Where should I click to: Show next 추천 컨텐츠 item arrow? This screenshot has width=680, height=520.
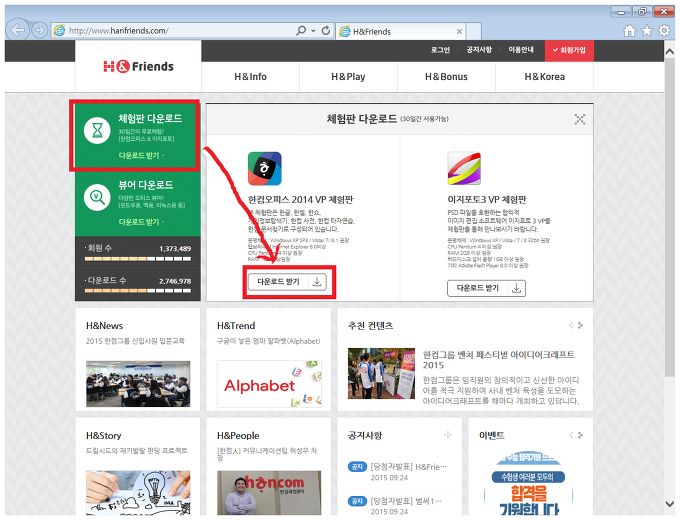click(581, 325)
